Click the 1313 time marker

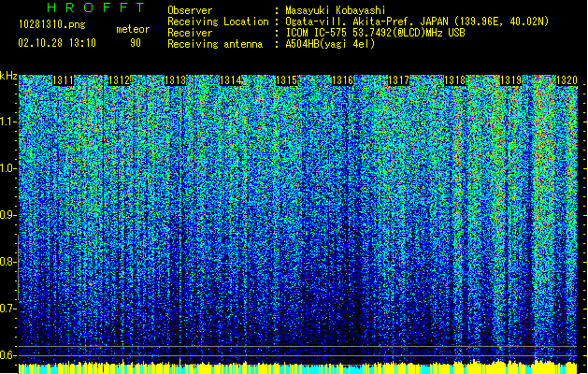175,80
